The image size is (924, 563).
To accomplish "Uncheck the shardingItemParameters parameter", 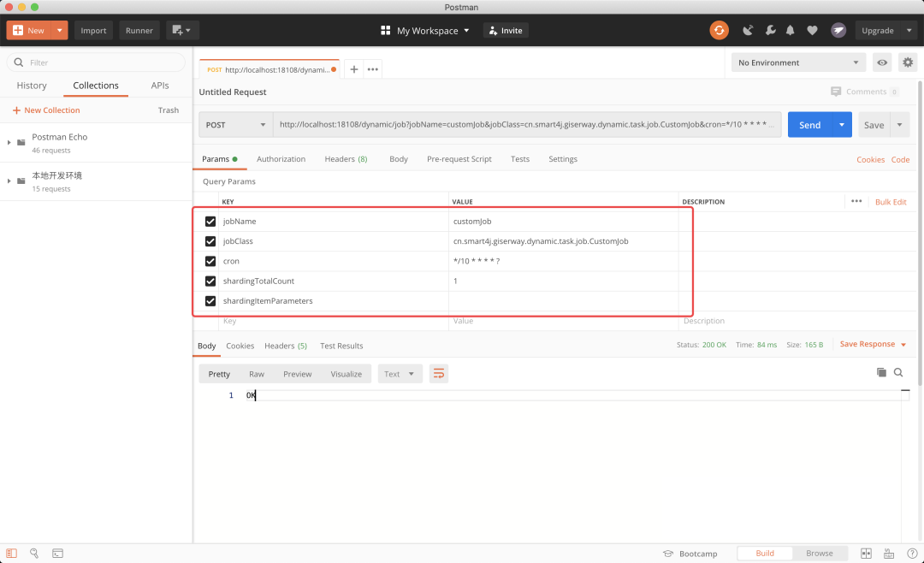I will coord(210,300).
